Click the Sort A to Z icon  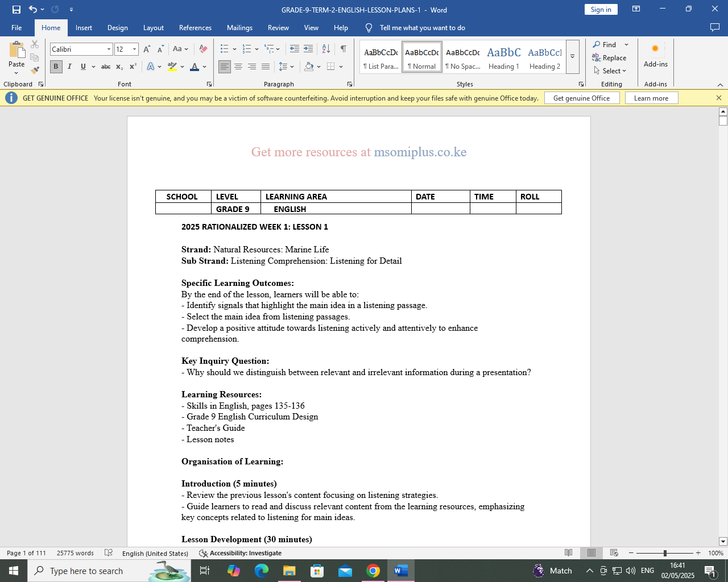coord(326,49)
